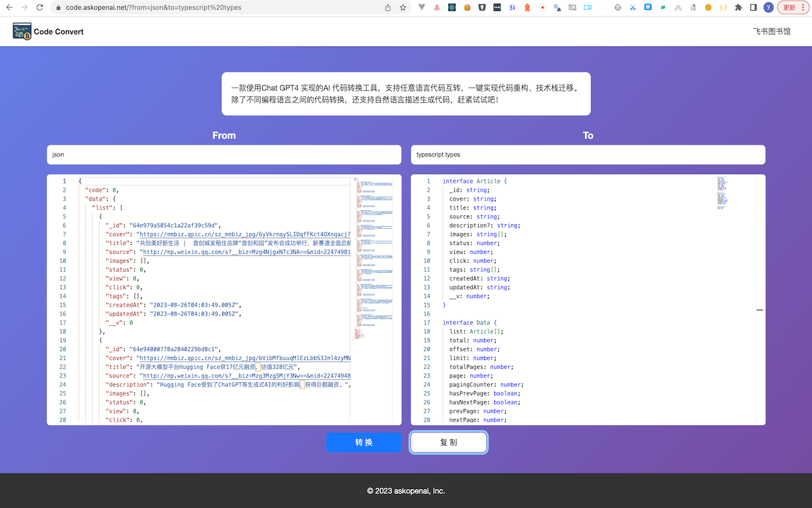Viewport: 812px width, 508px height.
Task: Click the blue video camera extension icon
Action: (x=587, y=8)
